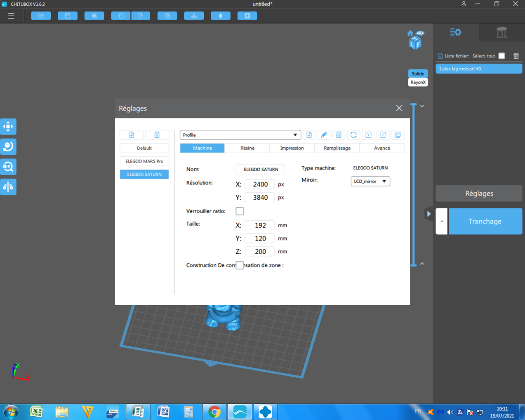This screenshot has height=420, width=525.
Task: Click the refresh reset profile icon
Action: pos(353,135)
